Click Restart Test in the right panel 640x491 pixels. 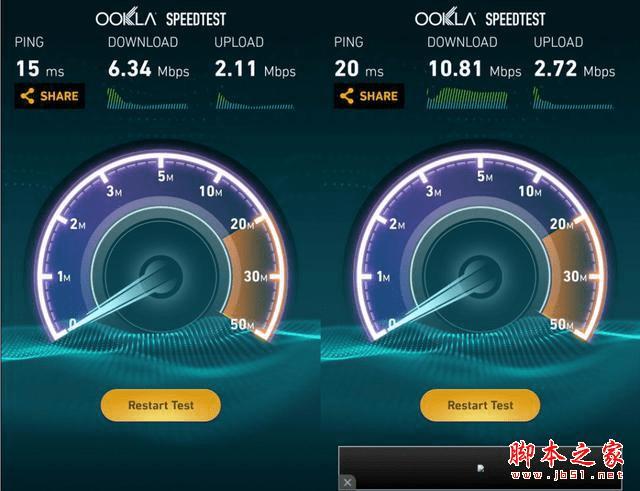(480, 405)
